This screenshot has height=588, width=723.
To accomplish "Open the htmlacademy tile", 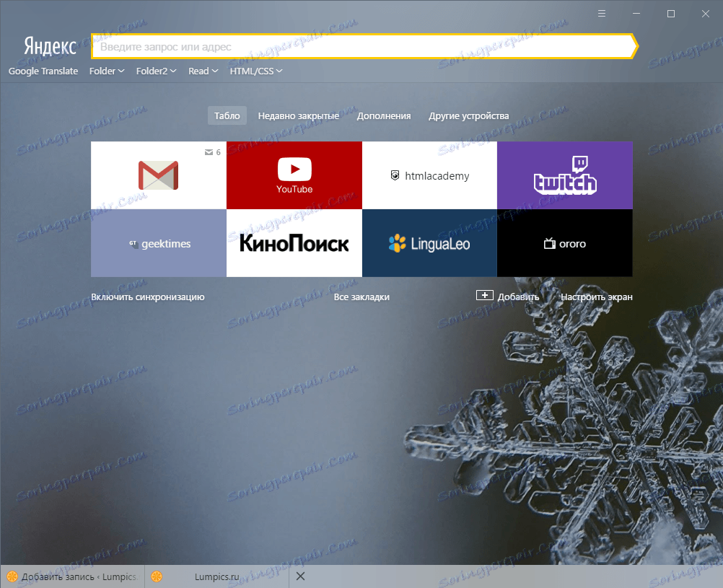I will pos(429,175).
